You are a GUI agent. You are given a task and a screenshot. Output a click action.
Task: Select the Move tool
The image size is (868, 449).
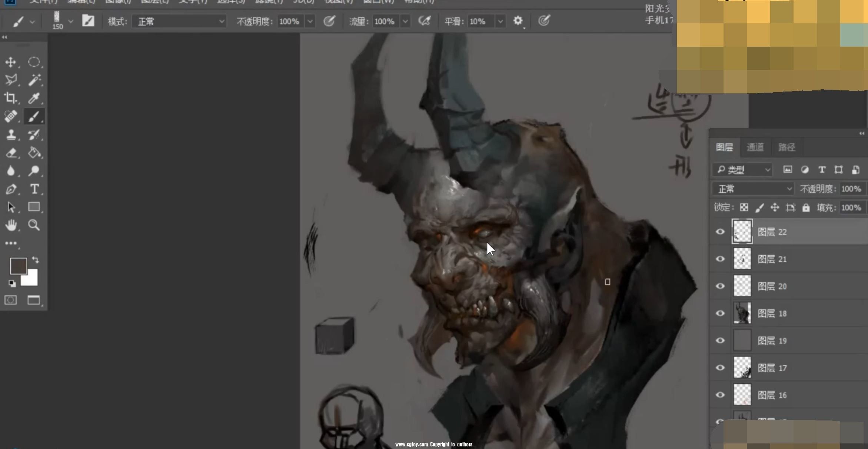click(x=11, y=62)
